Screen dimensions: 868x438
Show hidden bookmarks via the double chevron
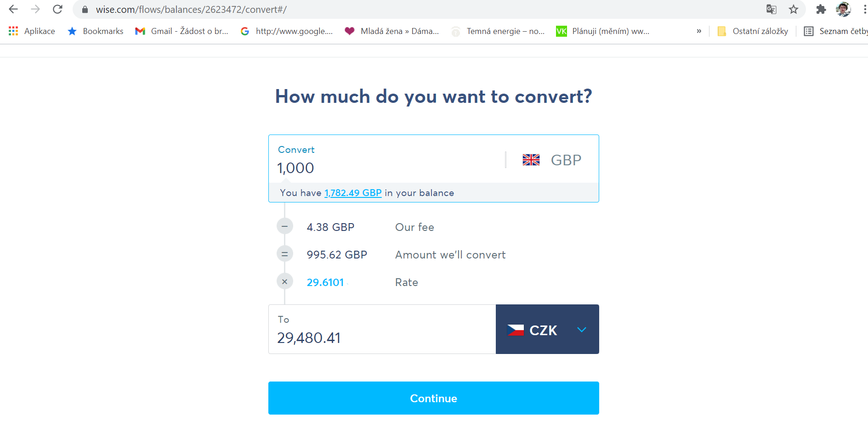pyautogui.click(x=699, y=31)
